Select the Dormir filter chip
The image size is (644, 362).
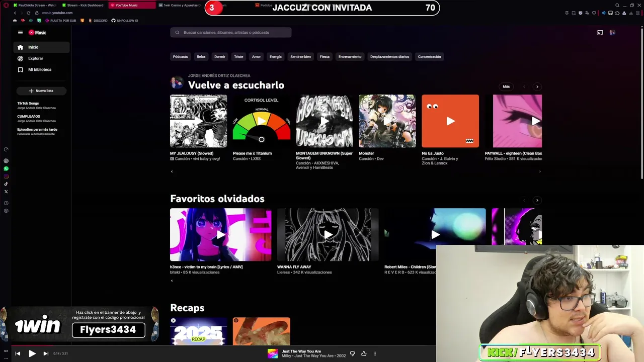tap(220, 57)
